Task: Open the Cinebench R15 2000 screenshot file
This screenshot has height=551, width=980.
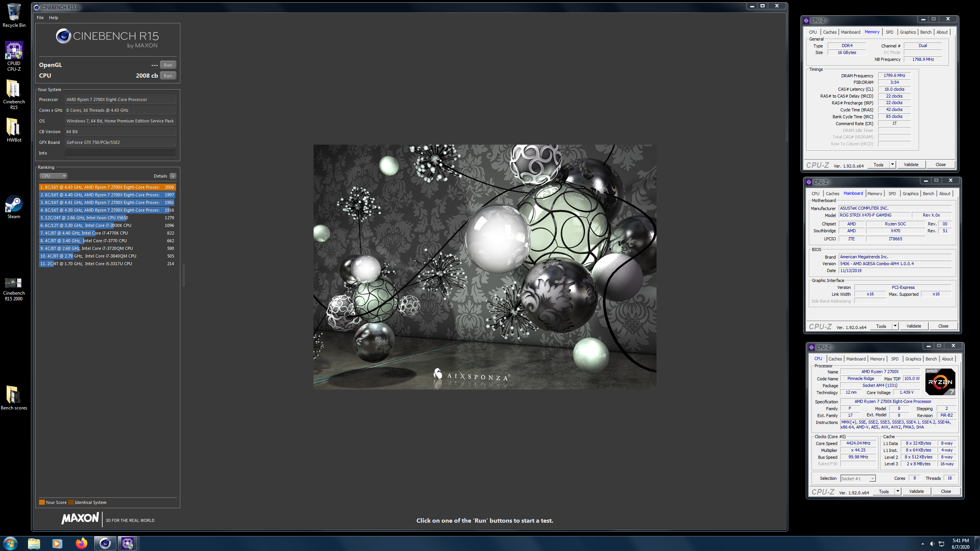Action: [x=14, y=289]
